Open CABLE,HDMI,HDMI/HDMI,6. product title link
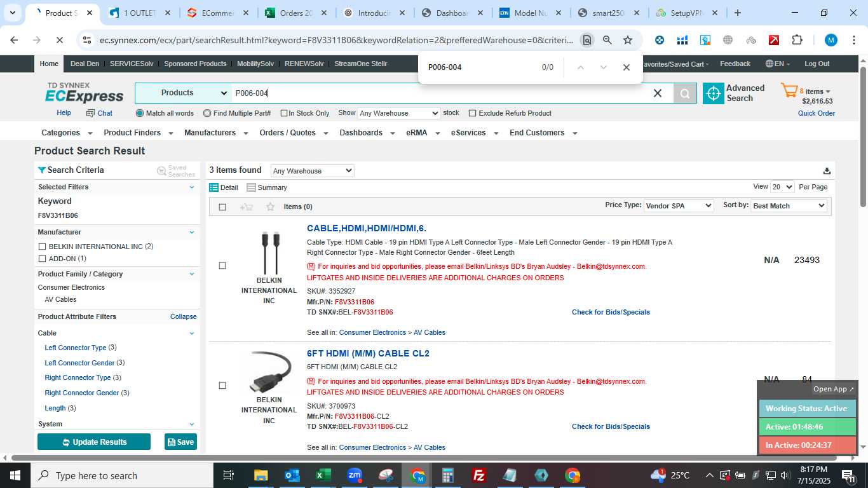 click(367, 228)
